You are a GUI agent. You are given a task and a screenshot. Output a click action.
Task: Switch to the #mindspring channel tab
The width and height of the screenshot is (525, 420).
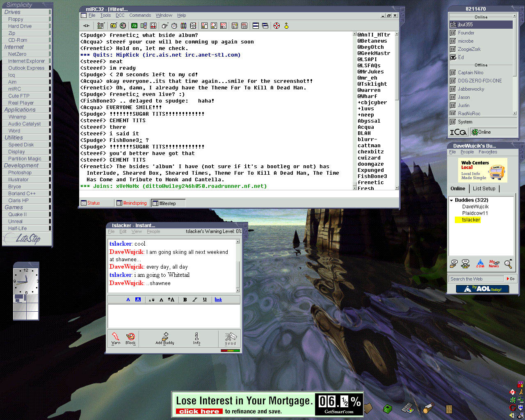coord(132,203)
